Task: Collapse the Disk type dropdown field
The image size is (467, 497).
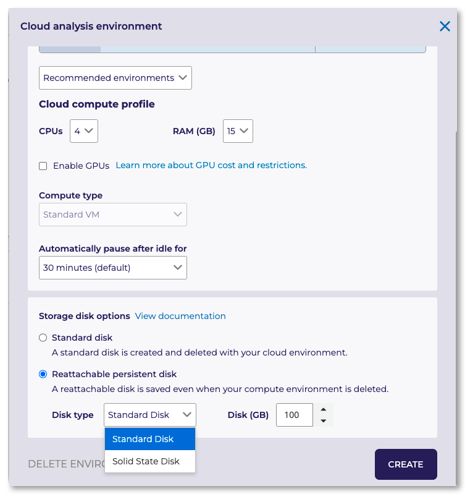Action: click(150, 415)
